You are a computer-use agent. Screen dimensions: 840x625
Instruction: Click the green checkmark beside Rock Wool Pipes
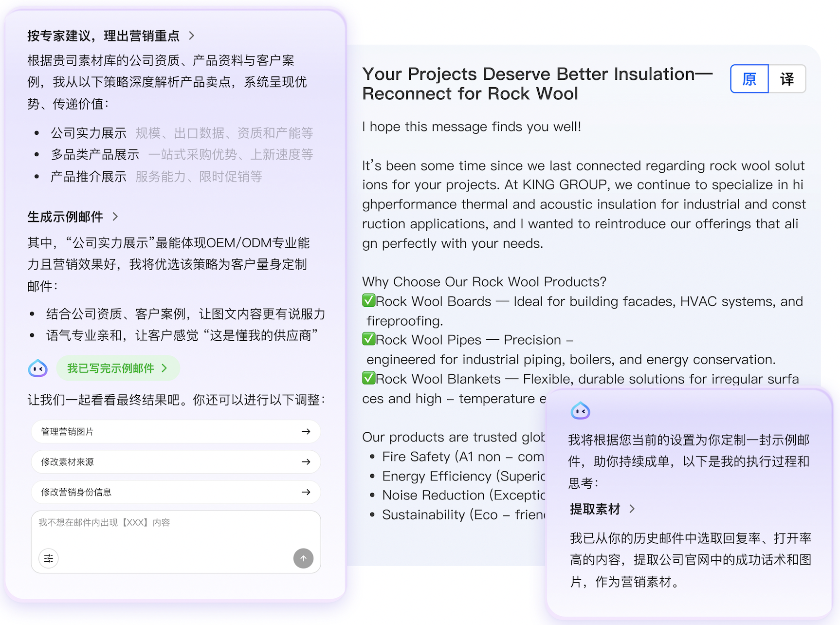[x=369, y=339]
